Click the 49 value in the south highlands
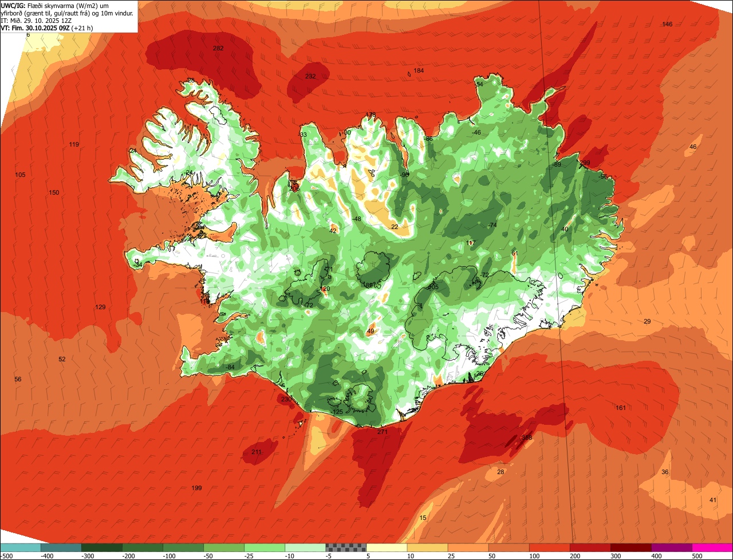Screen dimensions: 733x560 [371, 331]
